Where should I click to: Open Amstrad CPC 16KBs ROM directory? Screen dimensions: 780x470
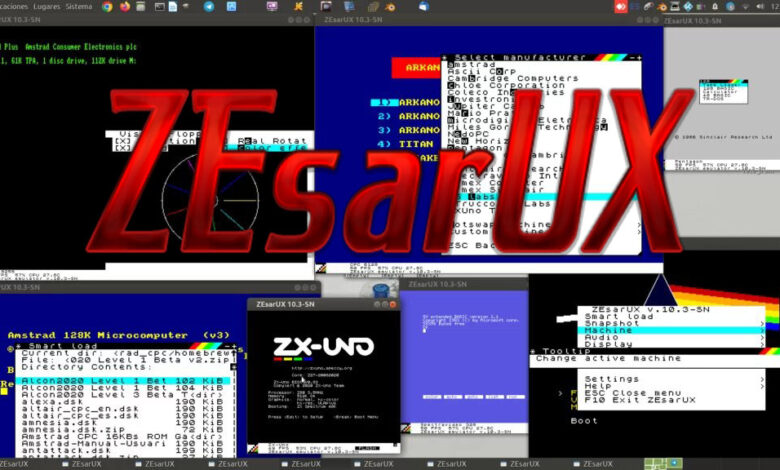point(122,437)
